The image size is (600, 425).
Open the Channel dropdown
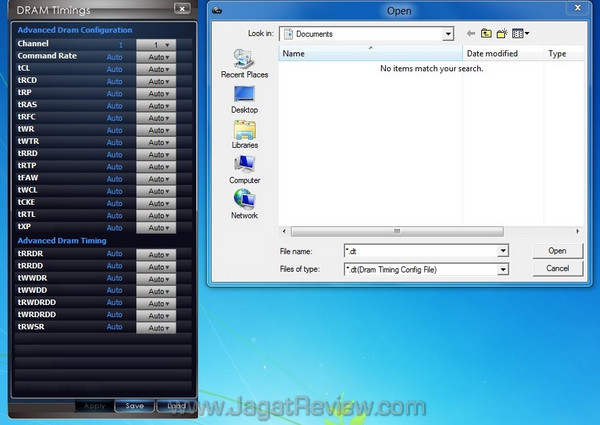(156, 45)
